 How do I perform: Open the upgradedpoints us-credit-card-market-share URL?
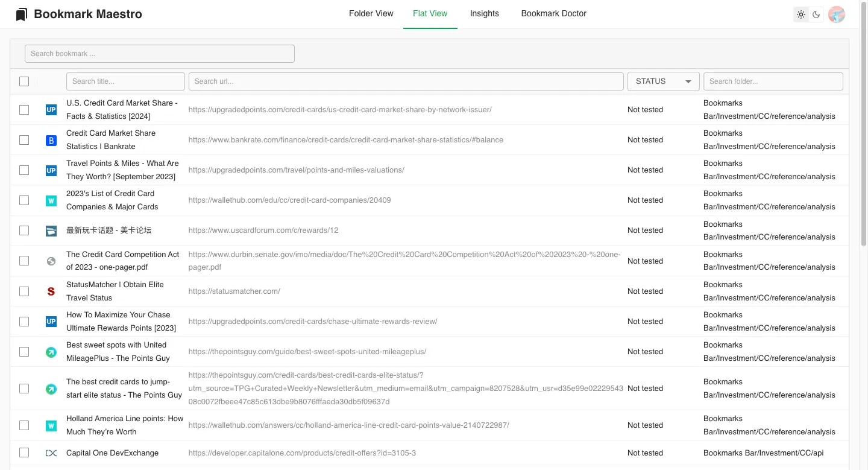tap(340, 110)
